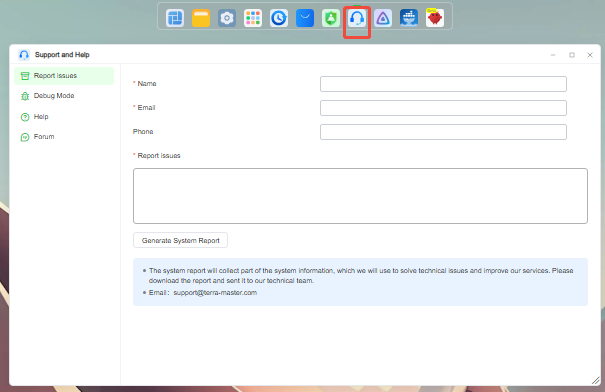The width and height of the screenshot is (605, 392).
Task: Minimize the Support and Help window
Action: coord(553,55)
